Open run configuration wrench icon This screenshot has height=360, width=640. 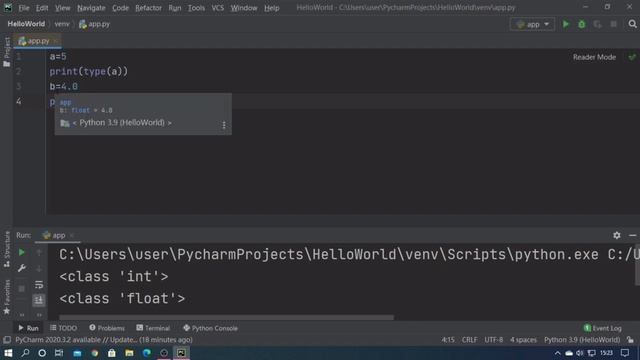point(22,268)
